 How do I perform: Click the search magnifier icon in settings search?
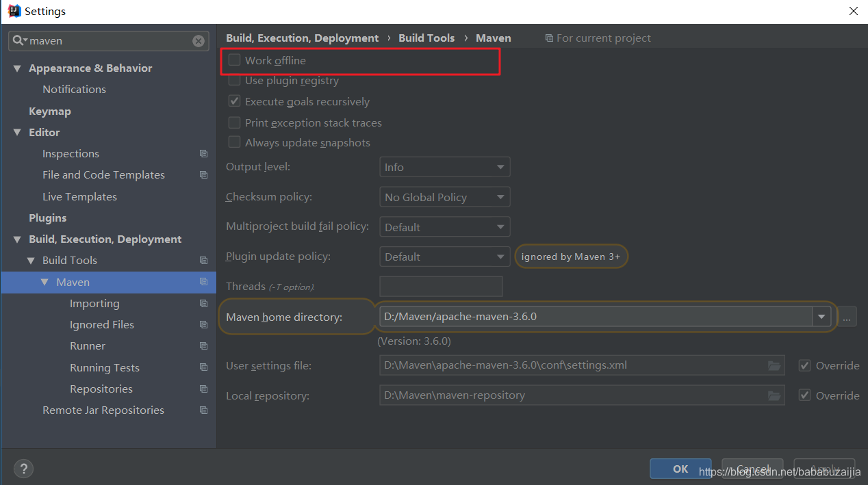[x=19, y=41]
